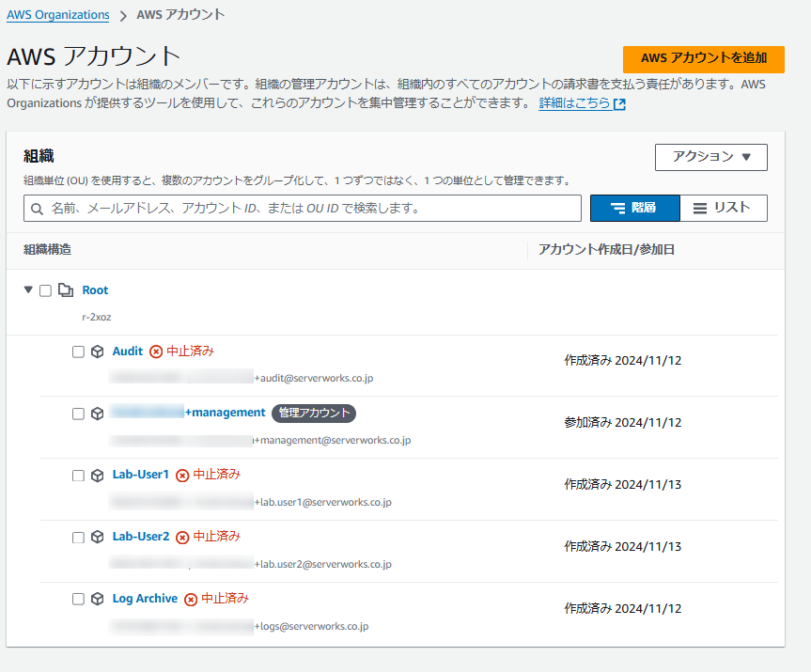The height and width of the screenshot is (672, 811).
Task: Open the Audit account link
Action: [127, 352]
